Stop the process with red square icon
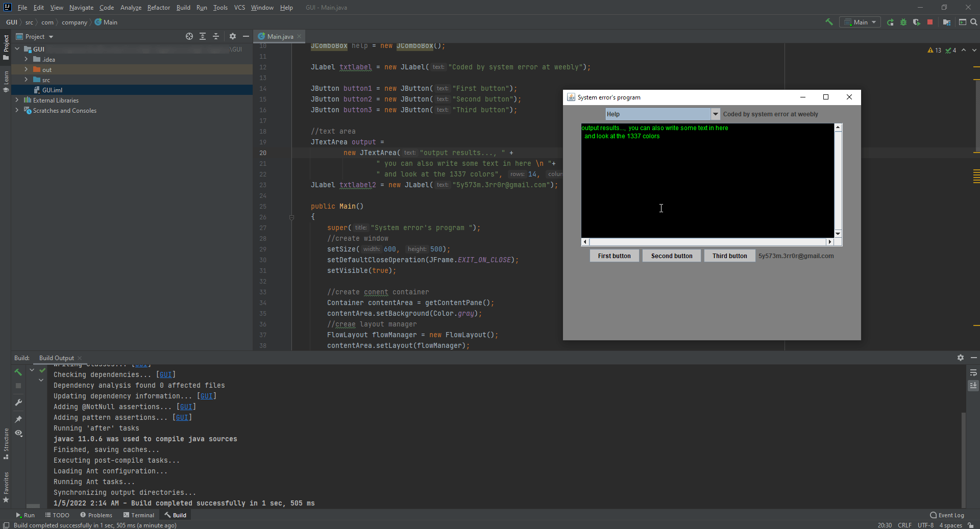 point(930,22)
